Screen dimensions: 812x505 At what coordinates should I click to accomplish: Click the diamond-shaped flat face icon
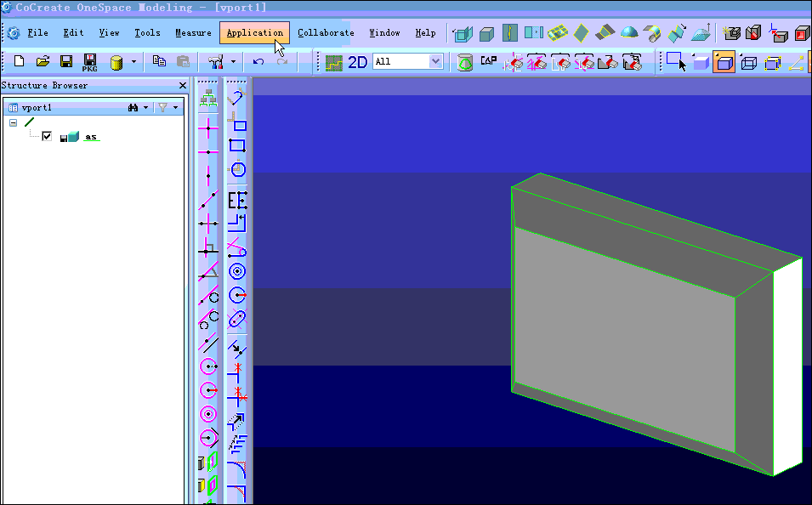[x=581, y=33]
